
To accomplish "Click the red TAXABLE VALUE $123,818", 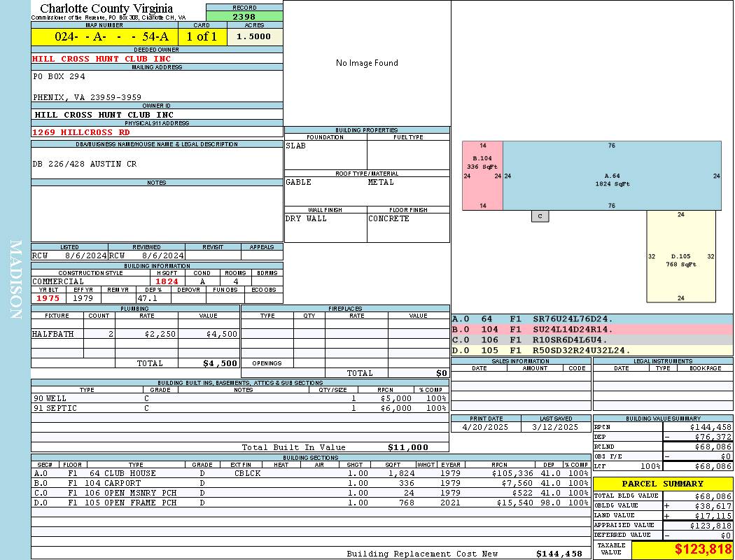I will 703,549.
